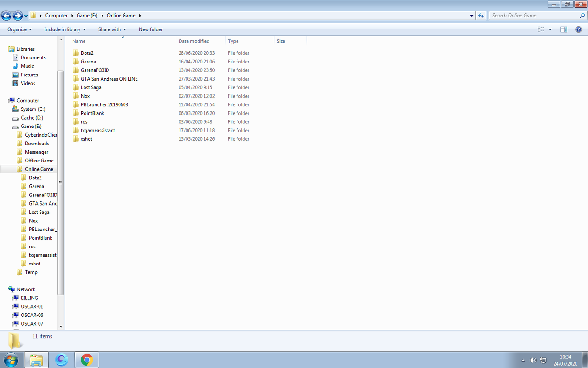The width and height of the screenshot is (588, 368).
Task: Open System (C:) drive in navigation pane
Action: (33, 109)
